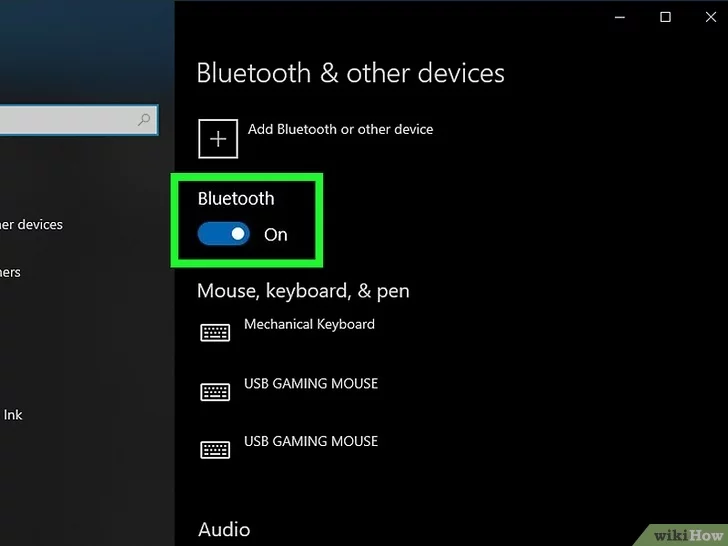Open 'Add Bluetooth or other device' label
Screen dimensions: 728x546
340,129
